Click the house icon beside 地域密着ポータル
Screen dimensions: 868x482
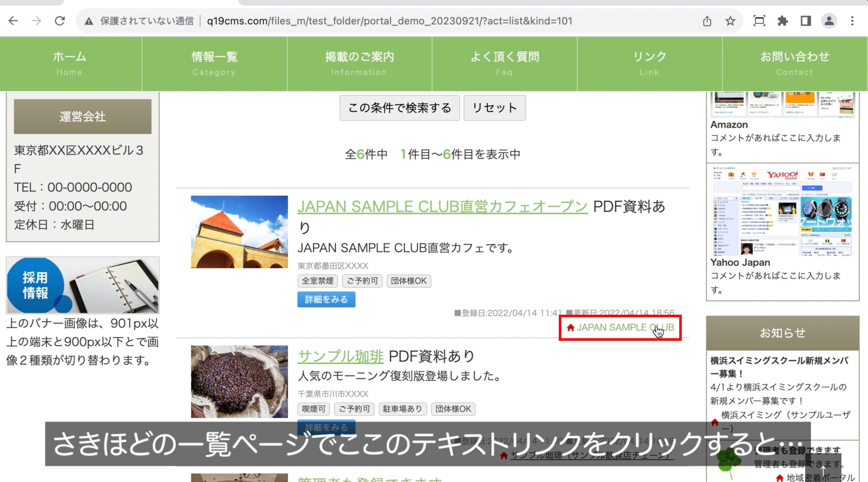(x=780, y=478)
